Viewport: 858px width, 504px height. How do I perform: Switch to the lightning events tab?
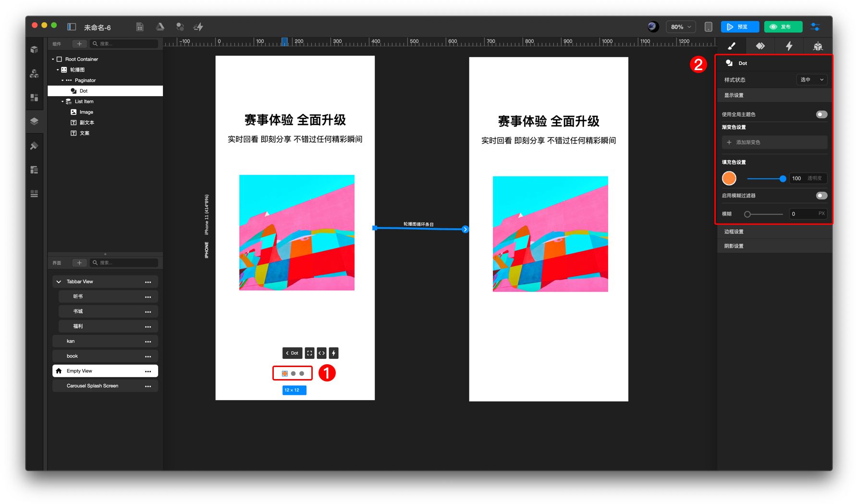tap(789, 46)
